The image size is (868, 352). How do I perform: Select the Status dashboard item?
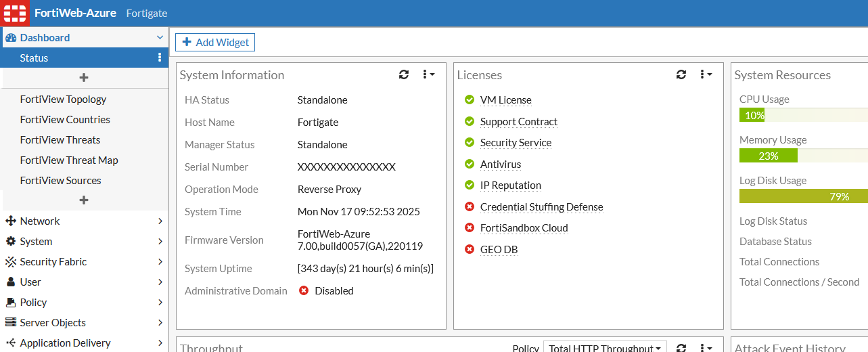point(85,58)
